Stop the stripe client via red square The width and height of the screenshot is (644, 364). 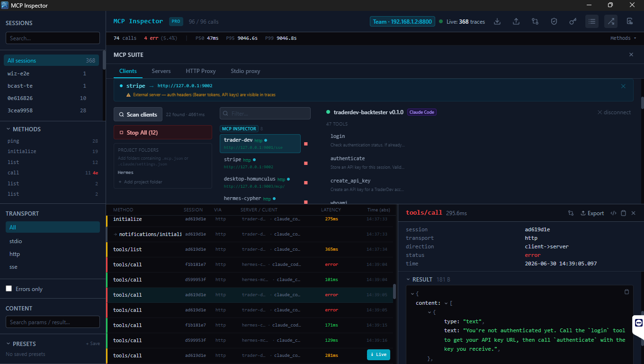point(306,163)
